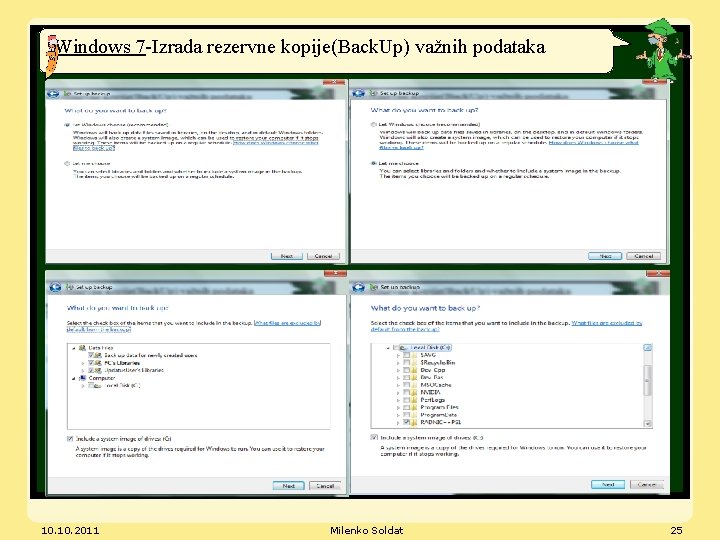
Task: Toggle Include a system image in Data Files dialog
Action: (70, 439)
